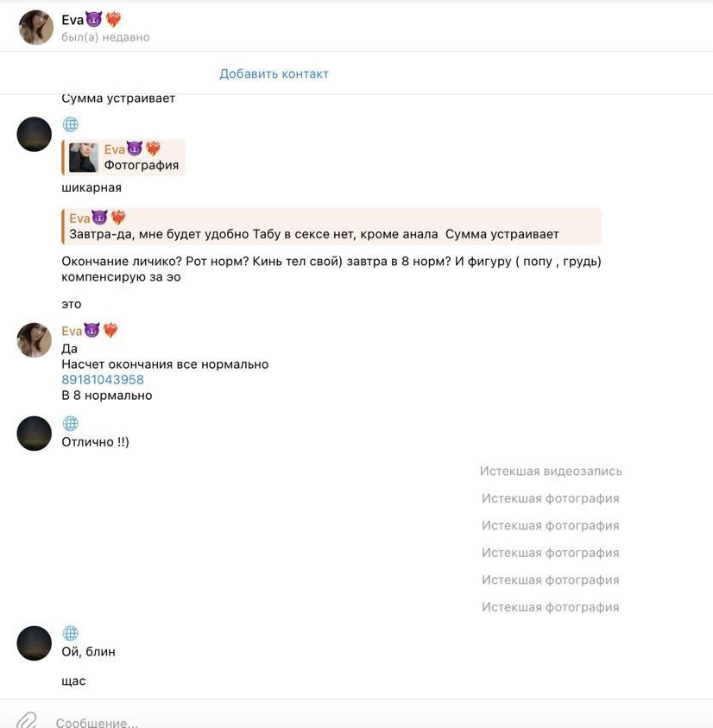Click the globe icon above шикарная message
The image size is (713, 728).
[70, 124]
